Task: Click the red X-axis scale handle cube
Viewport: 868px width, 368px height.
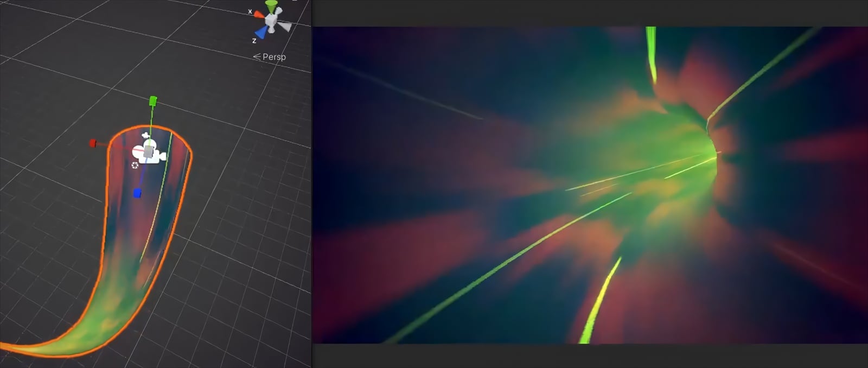Action: click(x=93, y=143)
